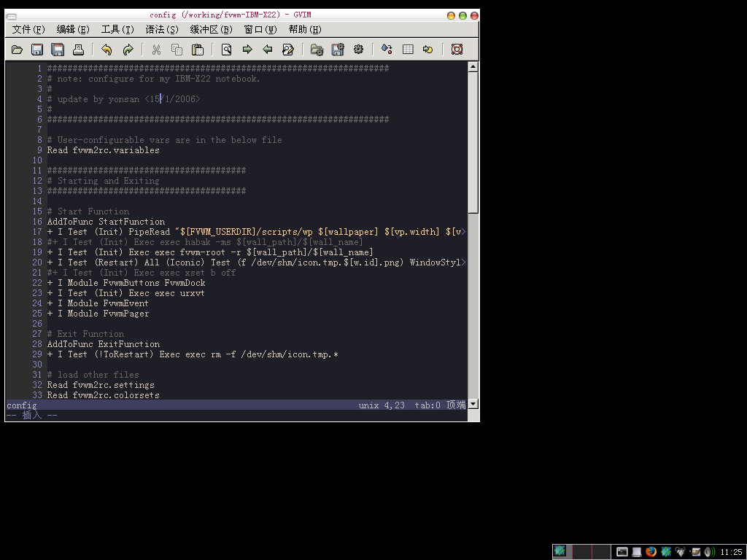Image resolution: width=747 pixels, height=560 pixels.
Task: Click the Open file toolbar icon
Action: 18,50
